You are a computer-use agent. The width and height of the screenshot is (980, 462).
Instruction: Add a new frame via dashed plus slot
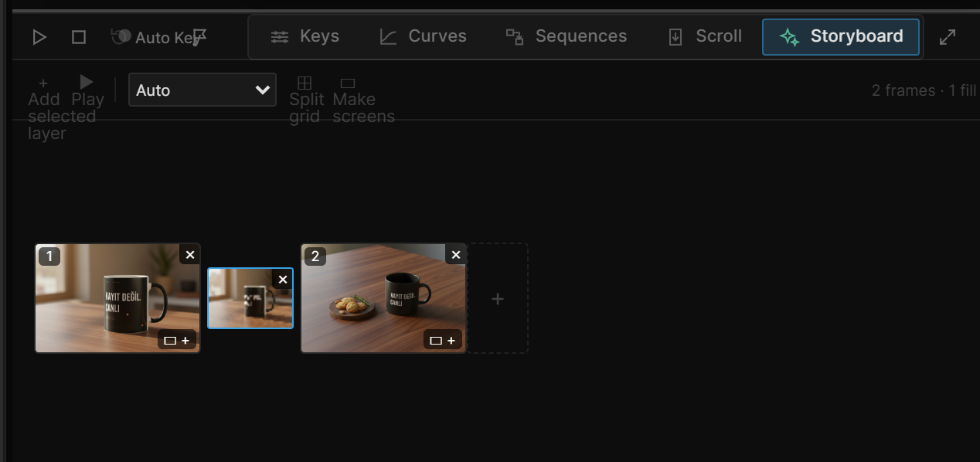pyautogui.click(x=498, y=298)
